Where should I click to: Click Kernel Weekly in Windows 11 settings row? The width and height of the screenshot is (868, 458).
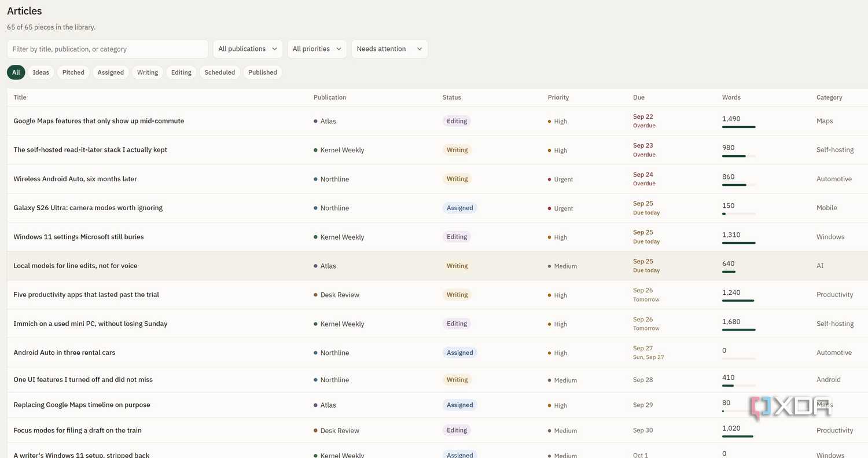pos(339,237)
